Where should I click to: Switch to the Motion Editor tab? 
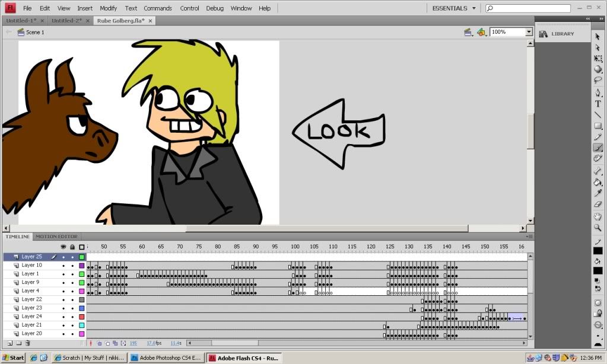[56, 237]
